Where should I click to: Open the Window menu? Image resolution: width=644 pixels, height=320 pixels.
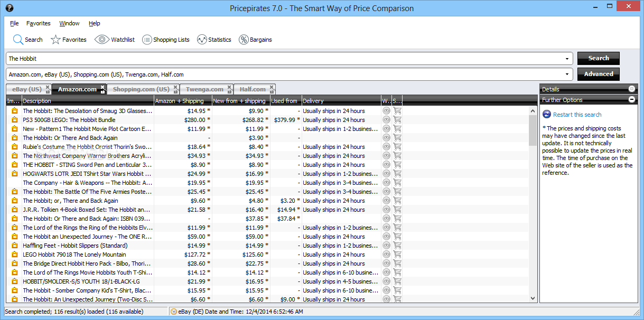pos(69,23)
